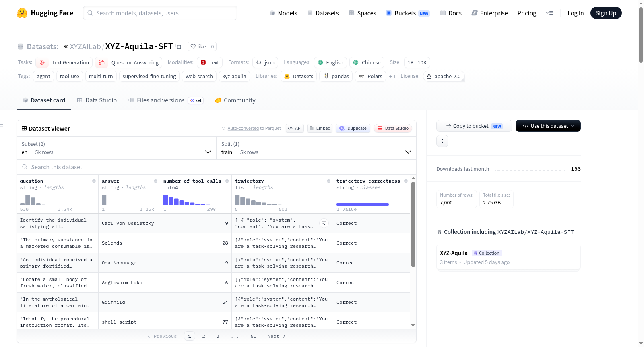
Task: Click the 'Carl von Ossietzky' answer cell
Action: click(129, 223)
